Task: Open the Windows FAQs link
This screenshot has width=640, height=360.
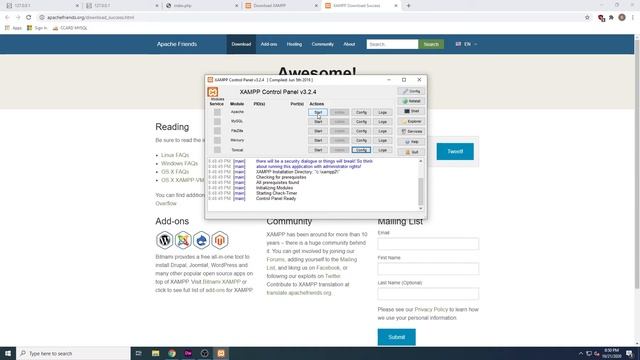Action: 179,163
